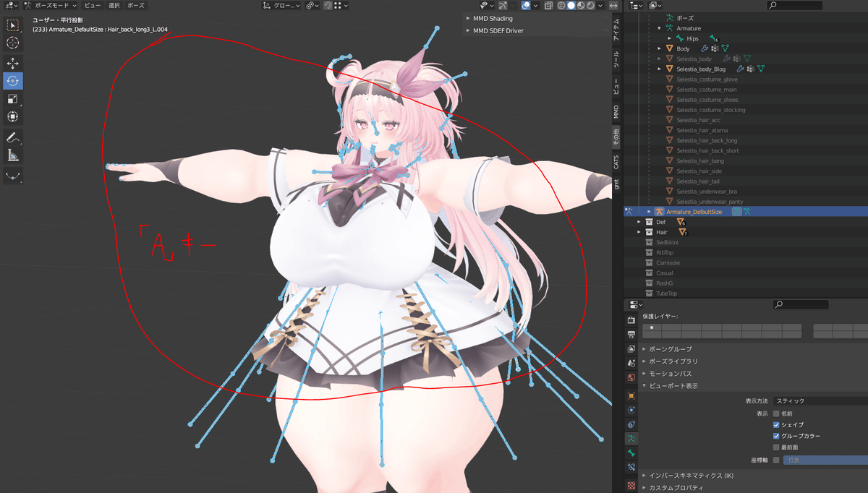Select the Move tool

pyautogui.click(x=13, y=64)
